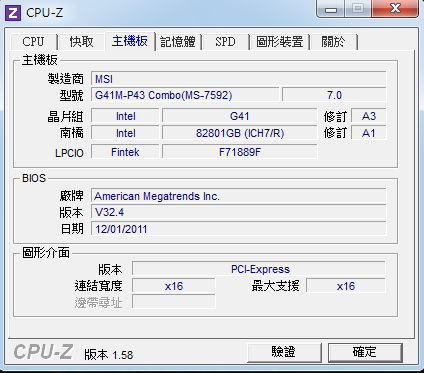Click BIOS brand American Megatrends Inc.
This screenshot has height=373, width=424.
[239, 196]
